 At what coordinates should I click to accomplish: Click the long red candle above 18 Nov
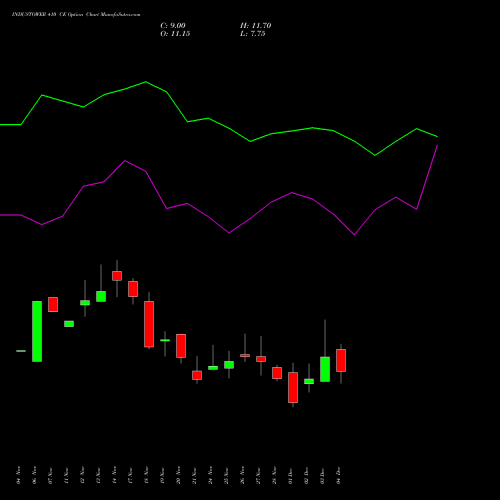[x=149, y=324]
